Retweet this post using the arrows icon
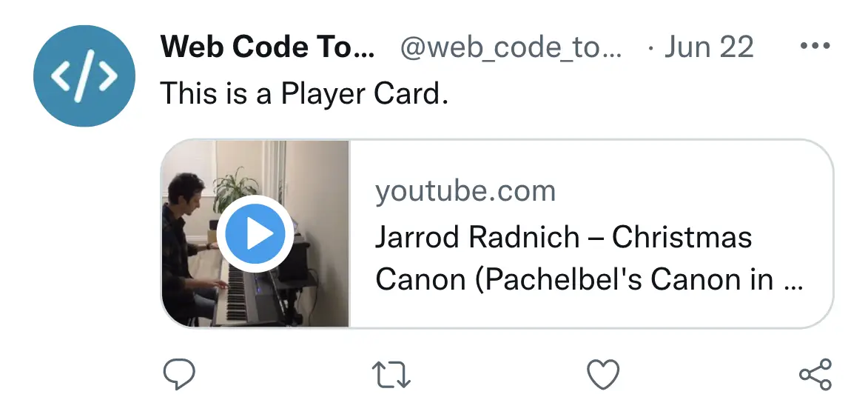The width and height of the screenshot is (868, 420). [x=391, y=375]
